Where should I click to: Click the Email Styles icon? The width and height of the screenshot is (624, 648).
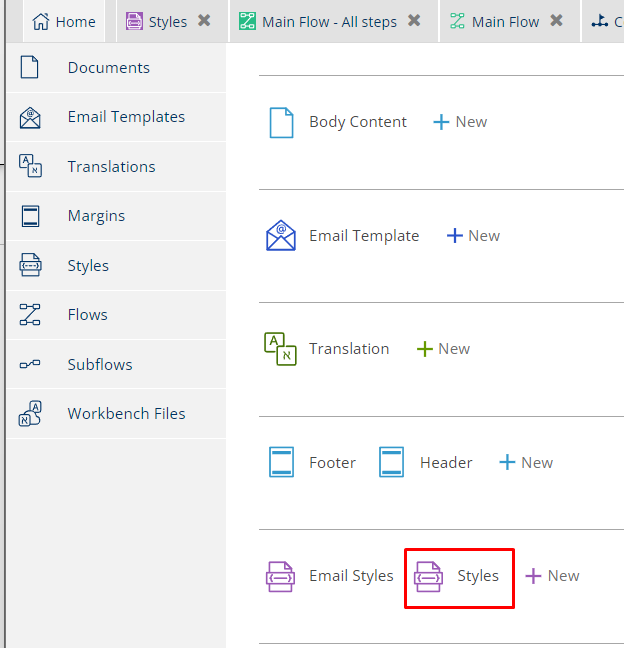point(280,576)
